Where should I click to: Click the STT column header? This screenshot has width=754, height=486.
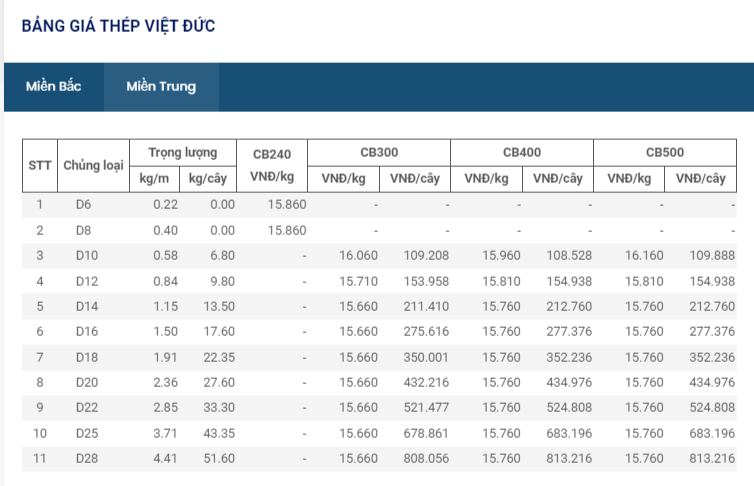click(40, 165)
